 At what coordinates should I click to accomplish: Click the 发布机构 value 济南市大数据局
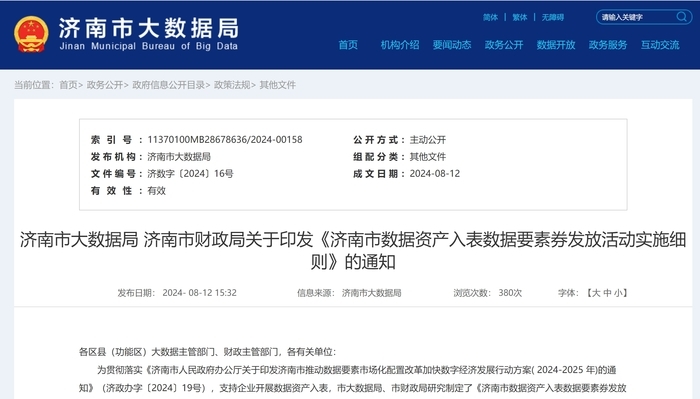179,157
